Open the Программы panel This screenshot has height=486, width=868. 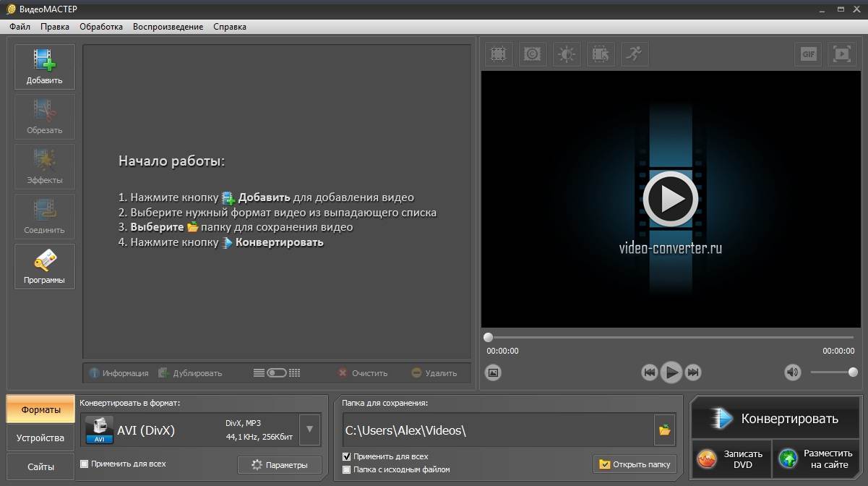click(x=45, y=266)
